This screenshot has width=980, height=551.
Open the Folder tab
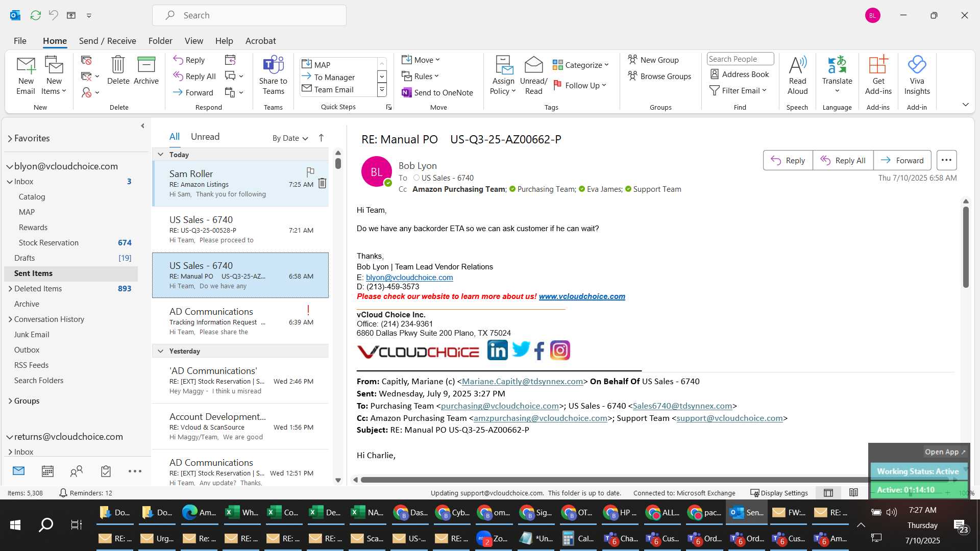160,41
